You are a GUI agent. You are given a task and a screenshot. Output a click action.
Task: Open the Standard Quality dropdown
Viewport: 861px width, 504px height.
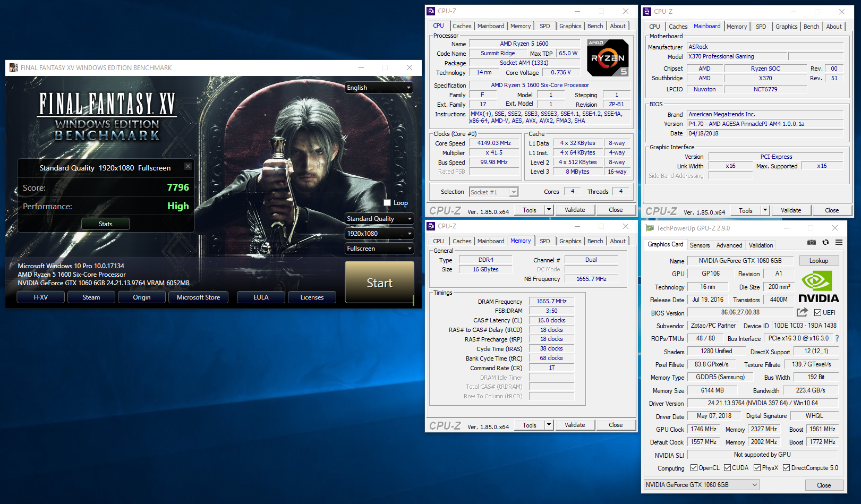(x=379, y=218)
